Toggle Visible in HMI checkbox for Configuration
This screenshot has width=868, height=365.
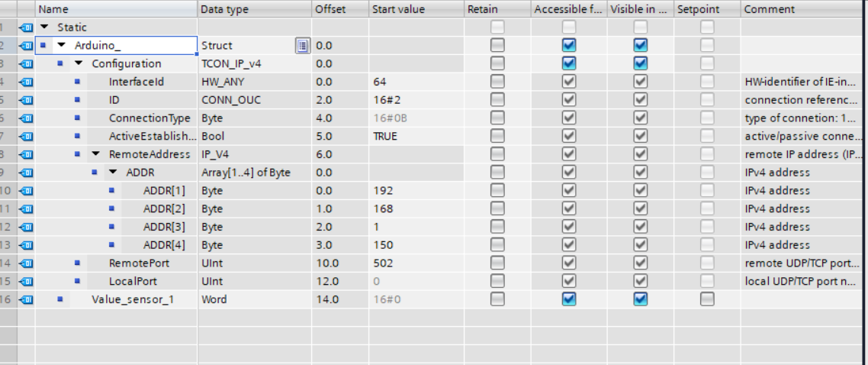point(641,63)
